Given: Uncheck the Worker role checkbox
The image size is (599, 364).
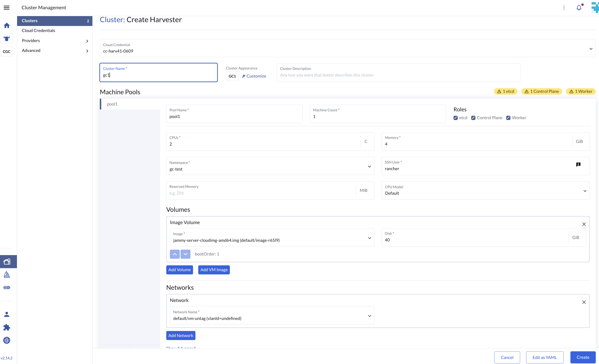Looking at the screenshot, I should coord(508,118).
